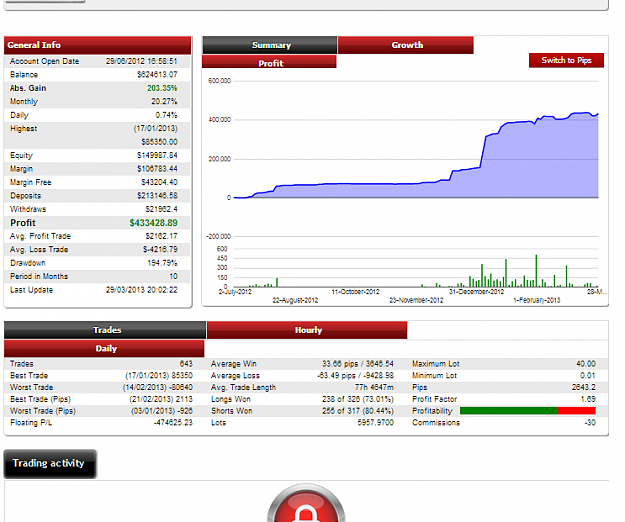The width and height of the screenshot is (625, 522).
Task: Open the Trades tab
Action: point(105,330)
